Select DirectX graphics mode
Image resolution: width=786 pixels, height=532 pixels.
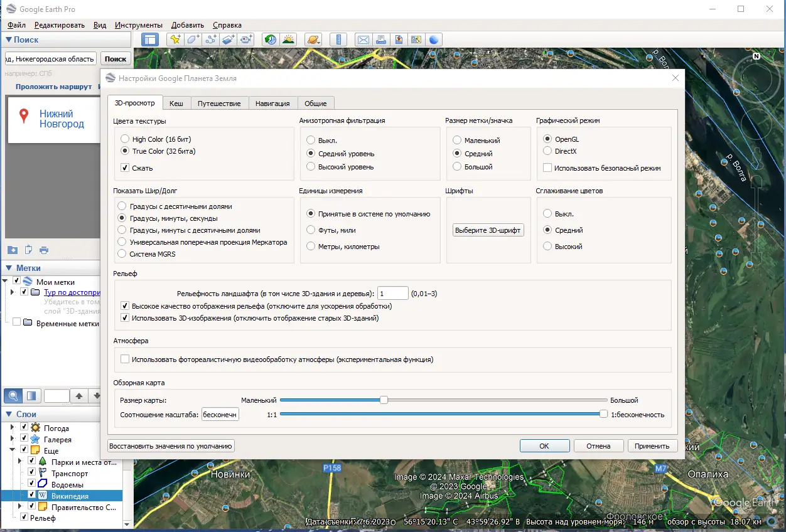tap(547, 151)
